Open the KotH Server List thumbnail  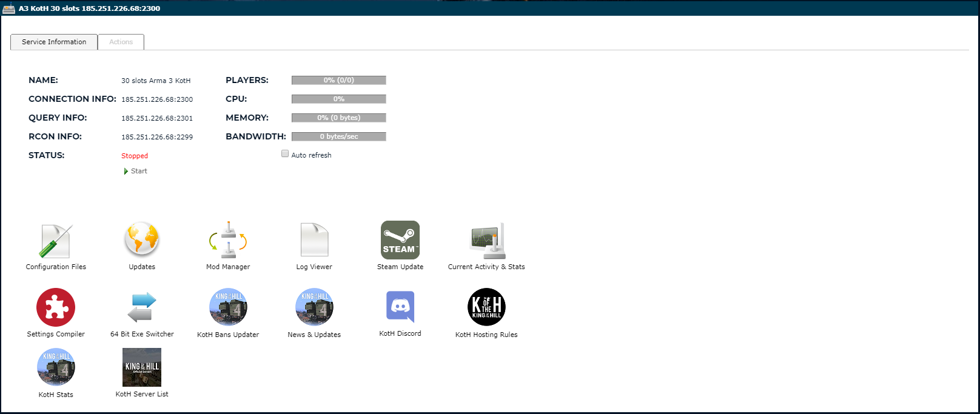(142, 367)
